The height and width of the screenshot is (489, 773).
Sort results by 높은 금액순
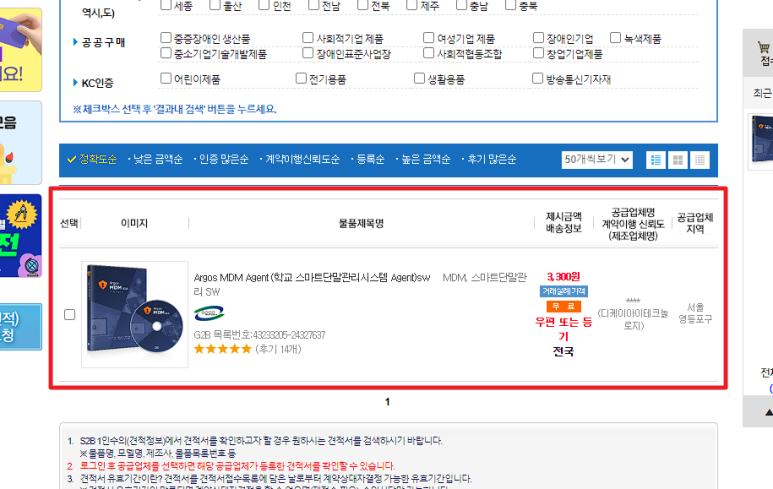[x=426, y=159]
